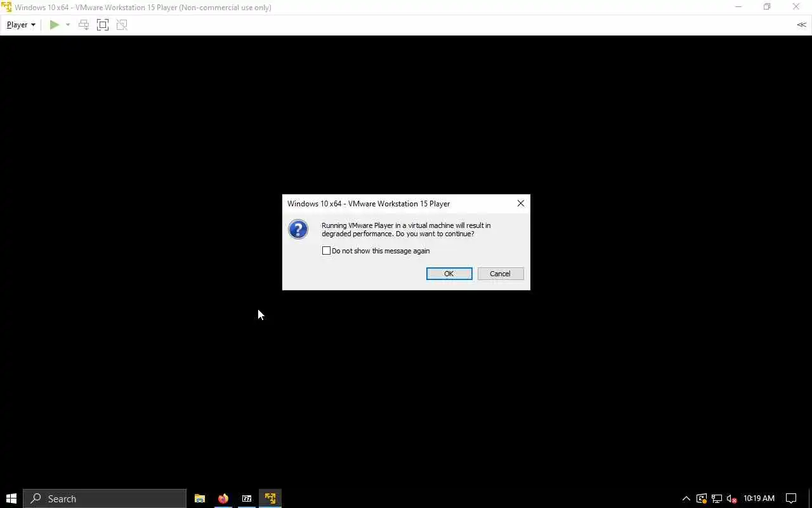812x508 pixels.
Task: Open the Action Center notifications icon
Action: pos(791,498)
